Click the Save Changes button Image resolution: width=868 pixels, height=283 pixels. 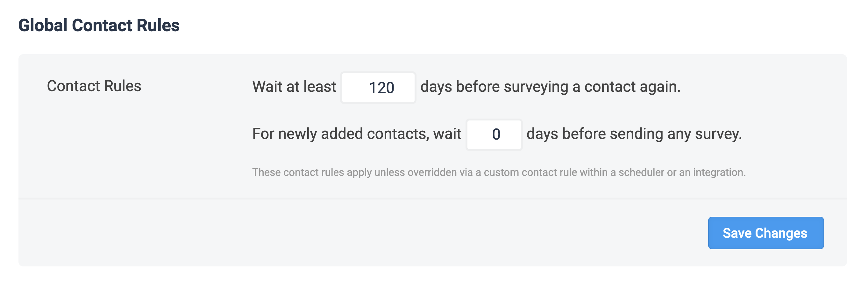coord(765,233)
